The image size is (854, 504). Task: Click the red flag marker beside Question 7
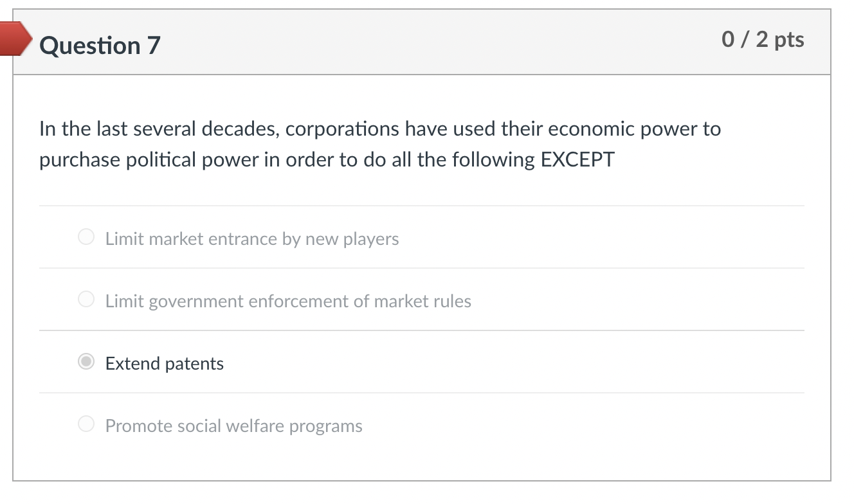[x=14, y=39]
